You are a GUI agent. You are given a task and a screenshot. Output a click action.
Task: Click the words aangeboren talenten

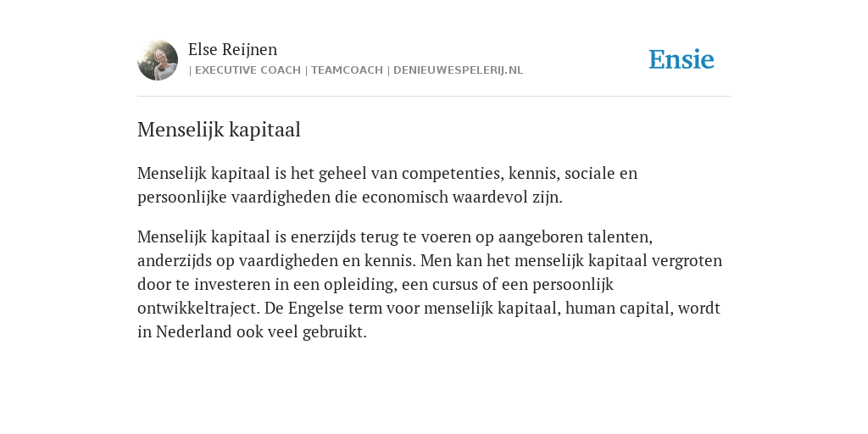coord(574,237)
